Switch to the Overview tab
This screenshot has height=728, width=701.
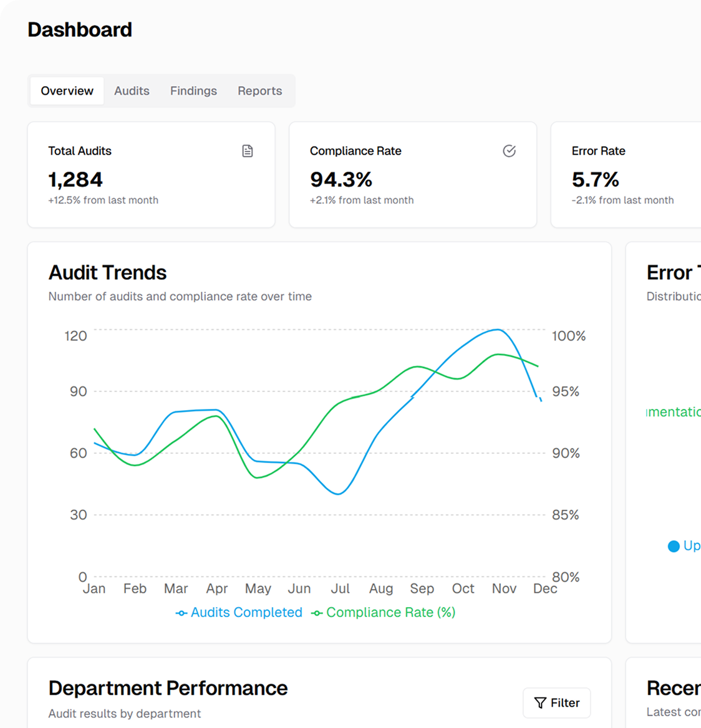click(67, 91)
